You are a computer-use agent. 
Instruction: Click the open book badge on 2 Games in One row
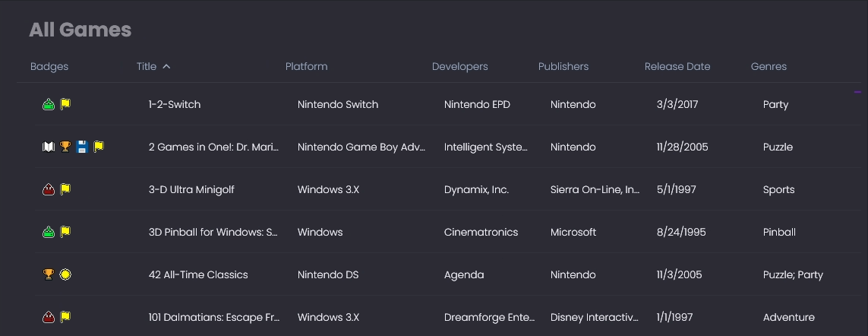point(49,147)
